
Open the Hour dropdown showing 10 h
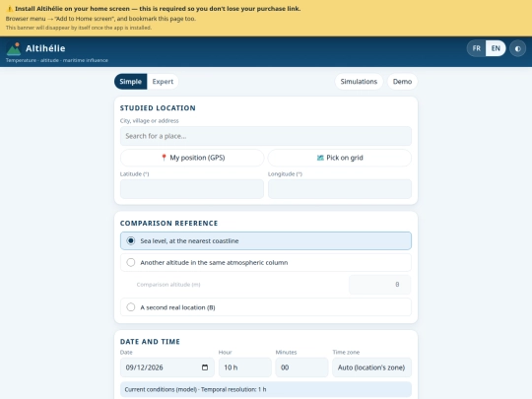point(245,367)
